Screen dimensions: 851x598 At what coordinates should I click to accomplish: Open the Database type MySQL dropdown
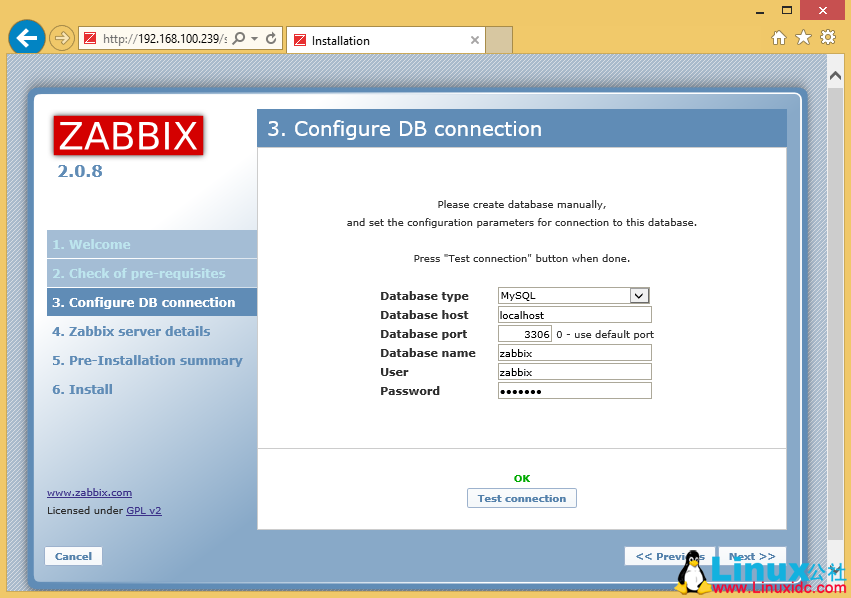(640, 295)
